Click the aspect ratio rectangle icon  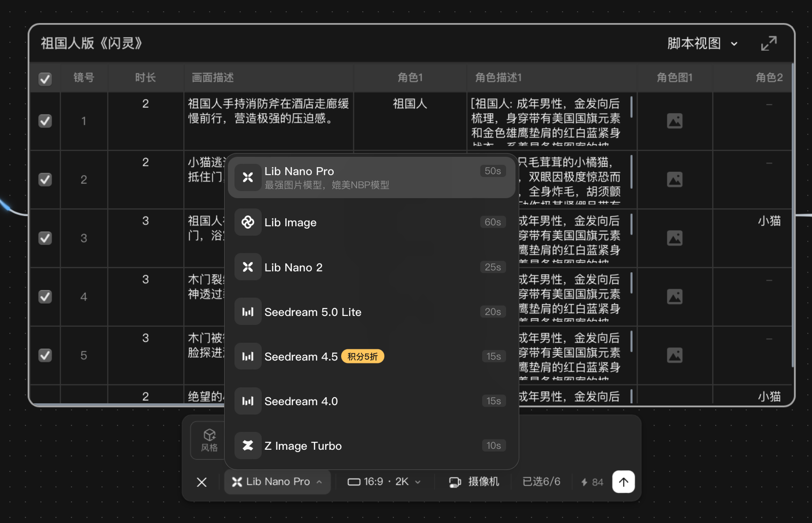[x=354, y=482]
